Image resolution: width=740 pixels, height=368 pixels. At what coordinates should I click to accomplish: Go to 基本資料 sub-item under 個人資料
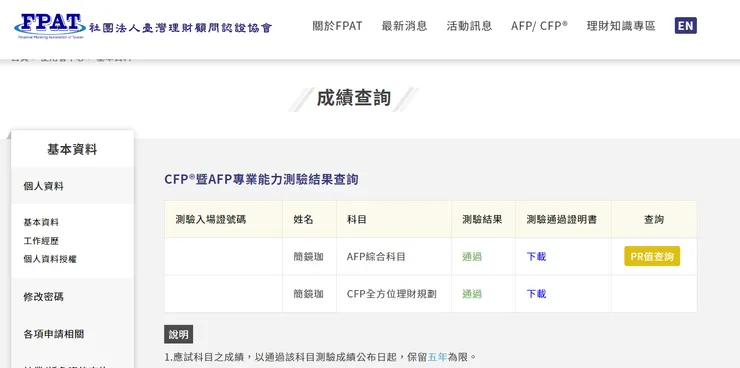pyautogui.click(x=41, y=222)
